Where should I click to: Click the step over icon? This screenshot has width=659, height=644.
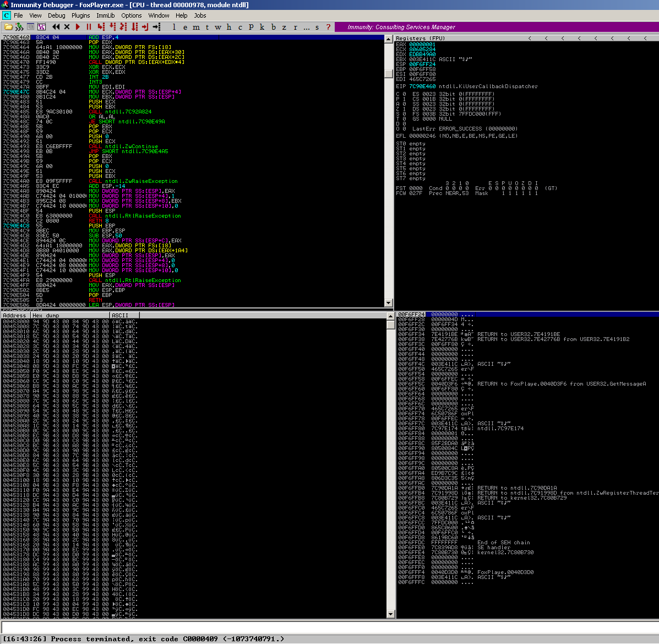pyautogui.click(x=112, y=27)
